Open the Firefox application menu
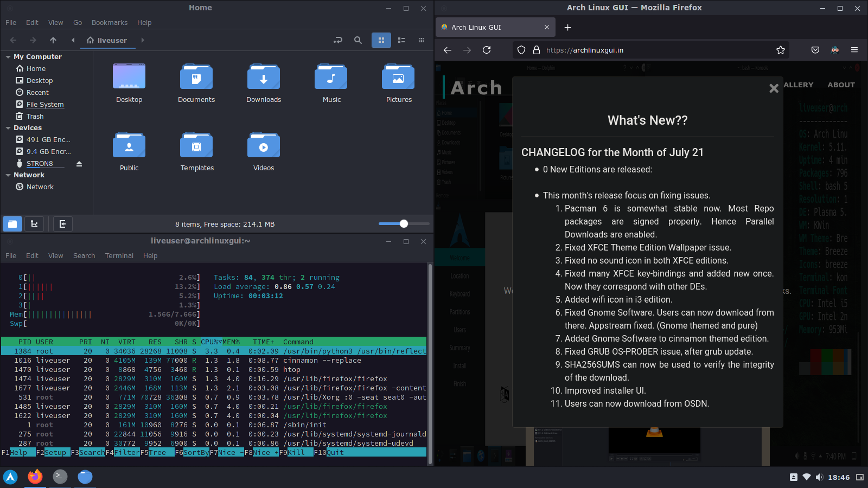 854,50
